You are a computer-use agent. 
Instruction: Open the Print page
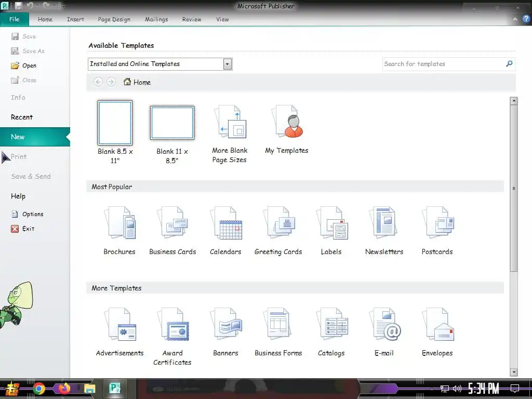18,156
